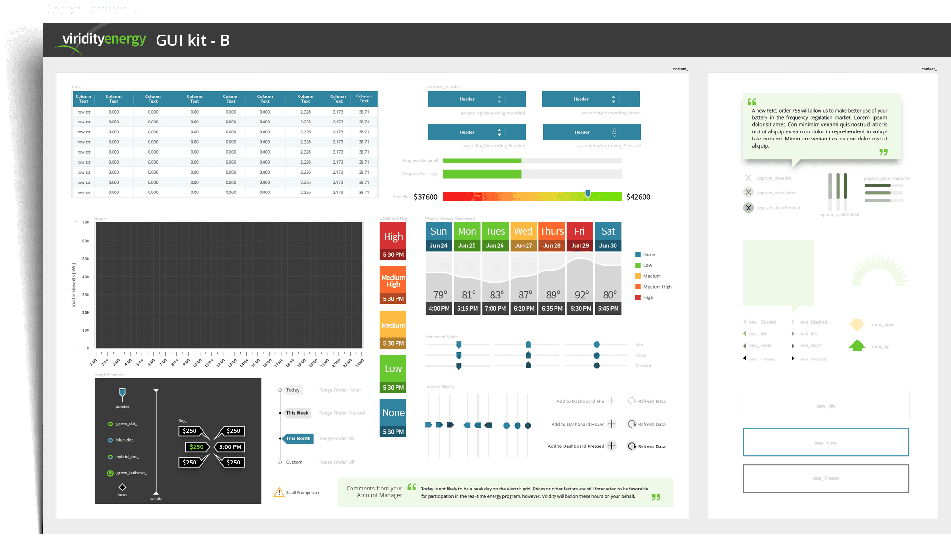The height and width of the screenshot is (560, 951).
Task: Select the This Month range finder option
Action: [298, 438]
